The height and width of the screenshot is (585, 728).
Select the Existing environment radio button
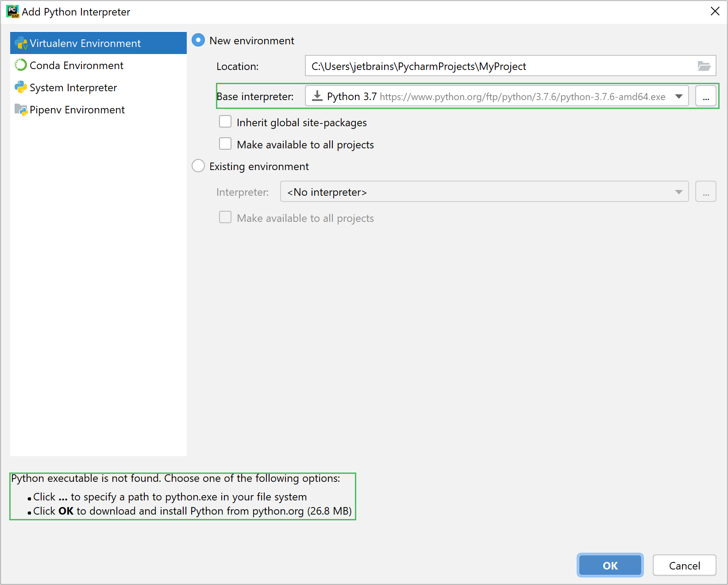[x=198, y=166]
